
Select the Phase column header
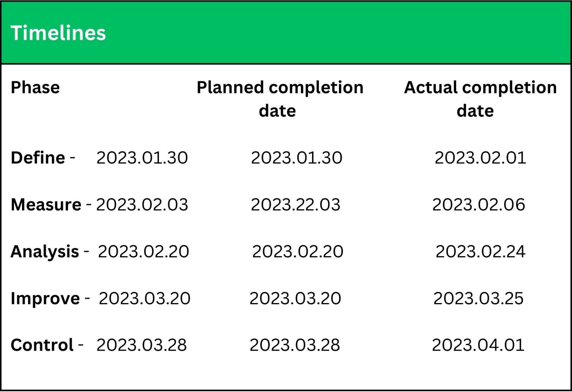click(35, 87)
